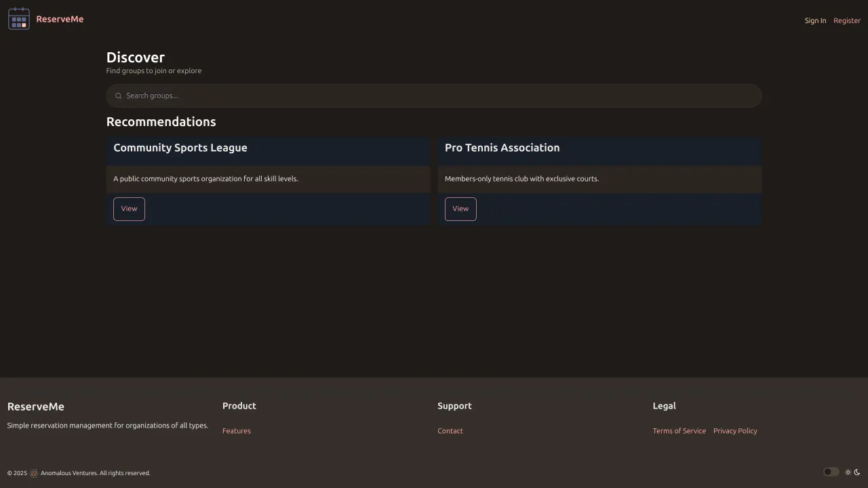Click the magnifier icon in search bar
868x488 pixels.
click(x=119, y=96)
